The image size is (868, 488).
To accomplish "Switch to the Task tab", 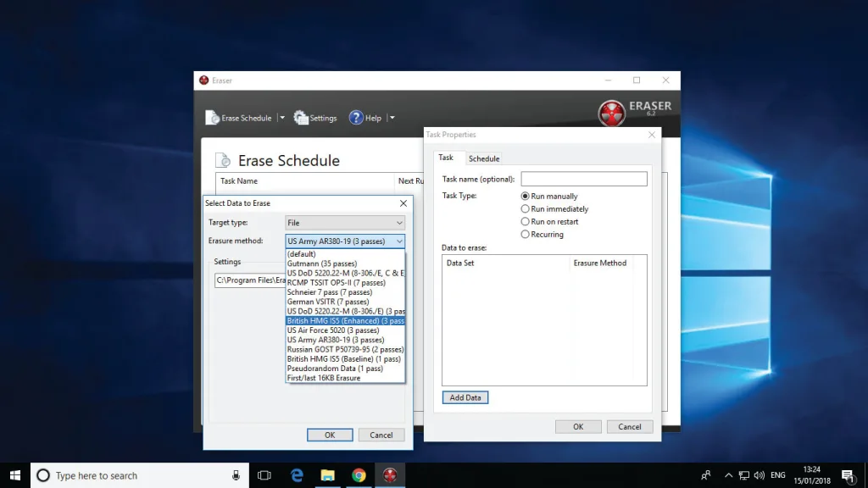I will pos(446,158).
